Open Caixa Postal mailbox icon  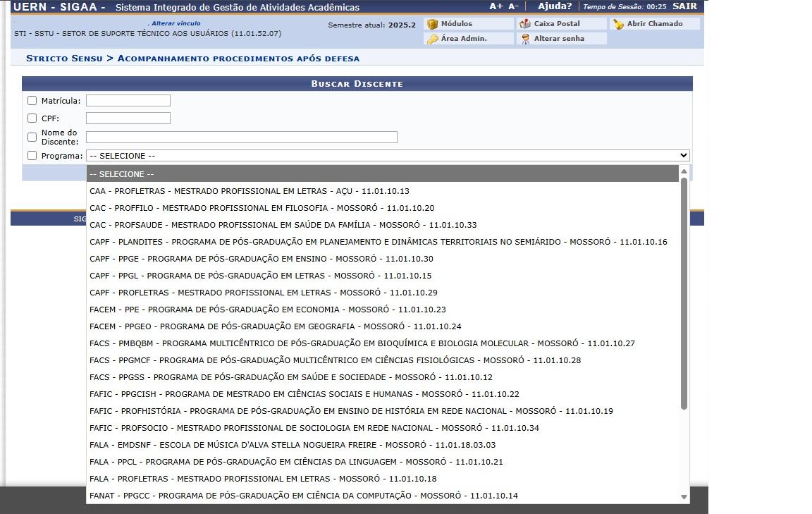tap(525, 24)
